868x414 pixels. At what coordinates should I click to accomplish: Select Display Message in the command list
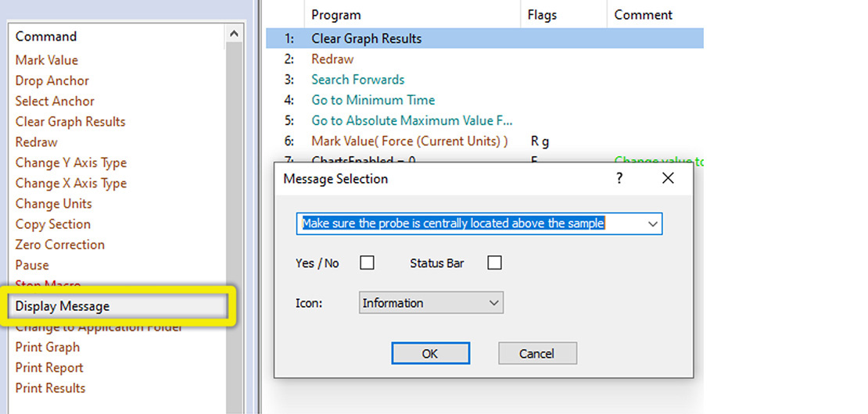coord(63,306)
